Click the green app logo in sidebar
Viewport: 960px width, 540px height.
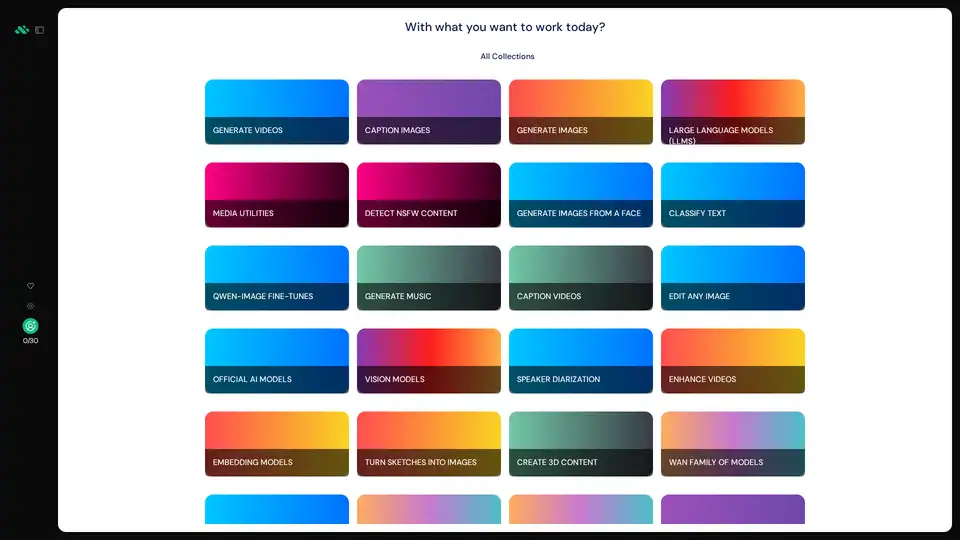22,30
